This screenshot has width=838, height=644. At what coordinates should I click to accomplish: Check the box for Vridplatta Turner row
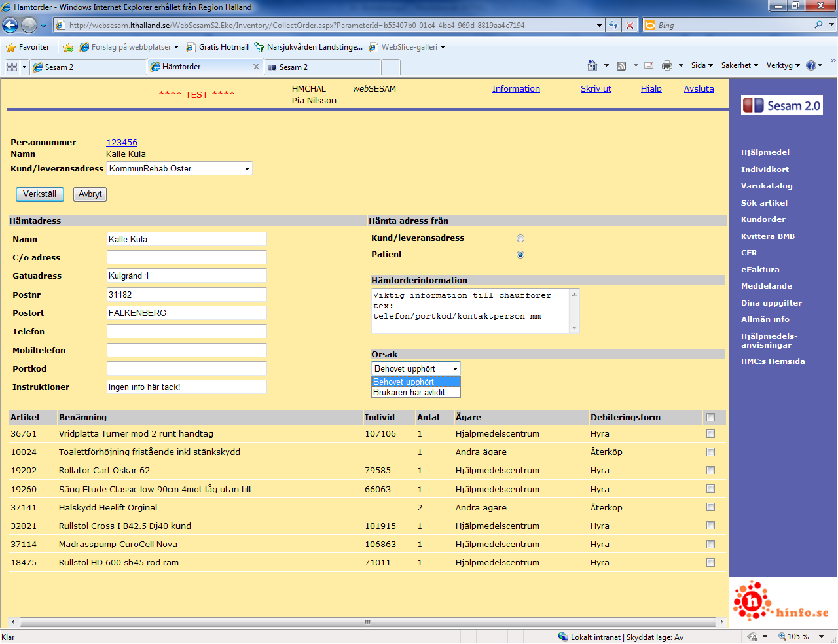pyautogui.click(x=711, y=434)
